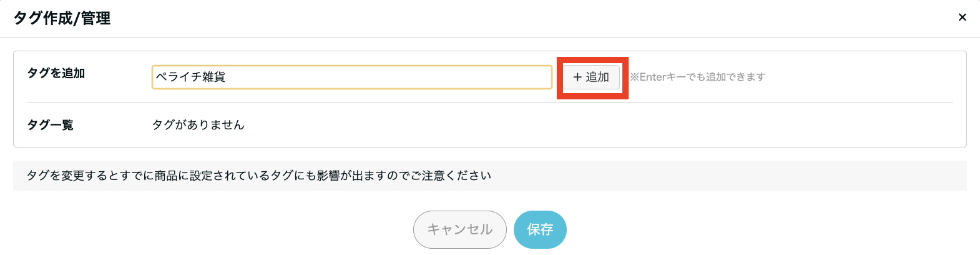
Task: Click the 追加 text on the add button
Action: [597, 77]
